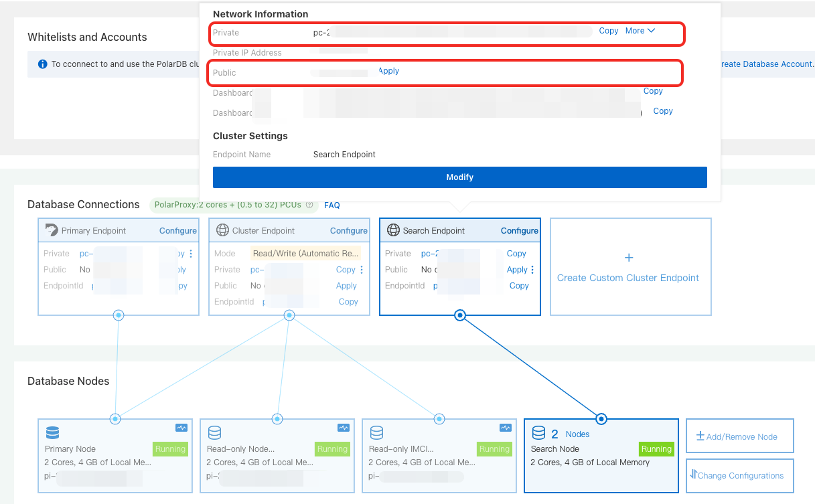Click the Primary Endpoint logo icon

[x=52, y=230]
